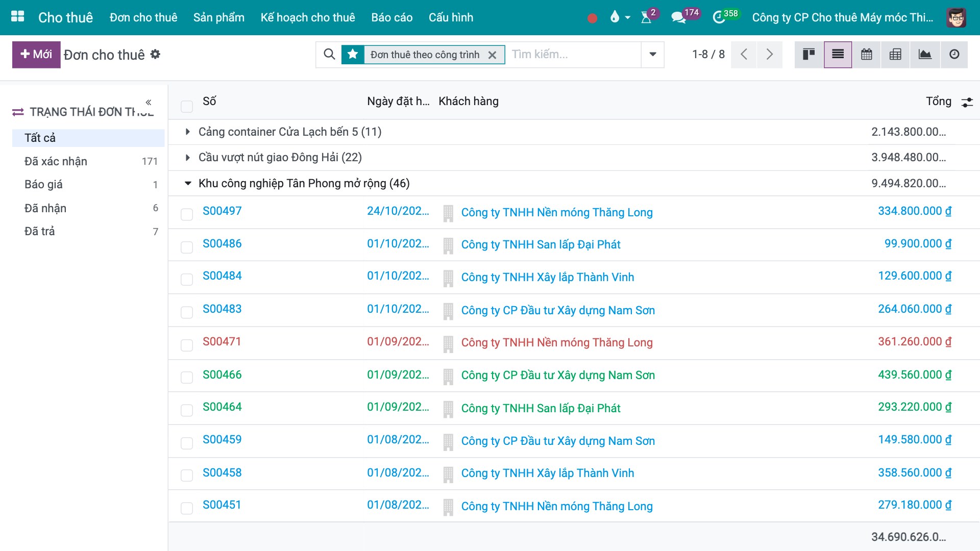Select checkbox for order S00486

click(x=187, y=247)
